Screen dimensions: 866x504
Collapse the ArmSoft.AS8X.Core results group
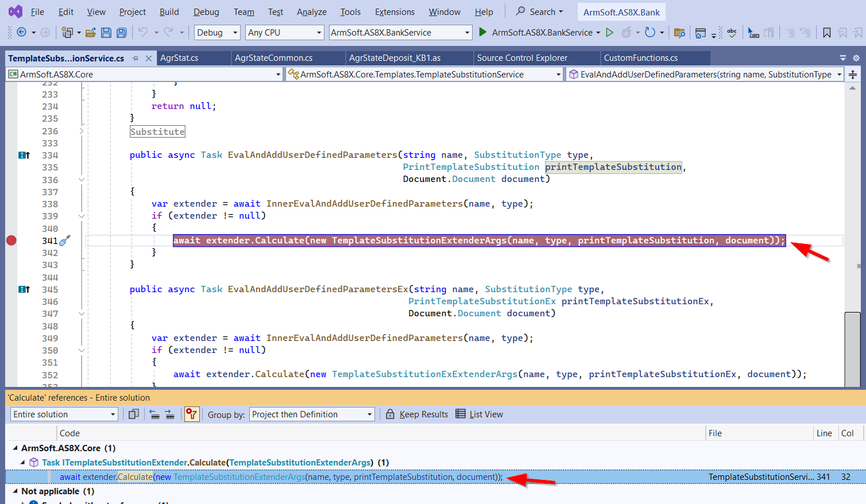point(15,448)
